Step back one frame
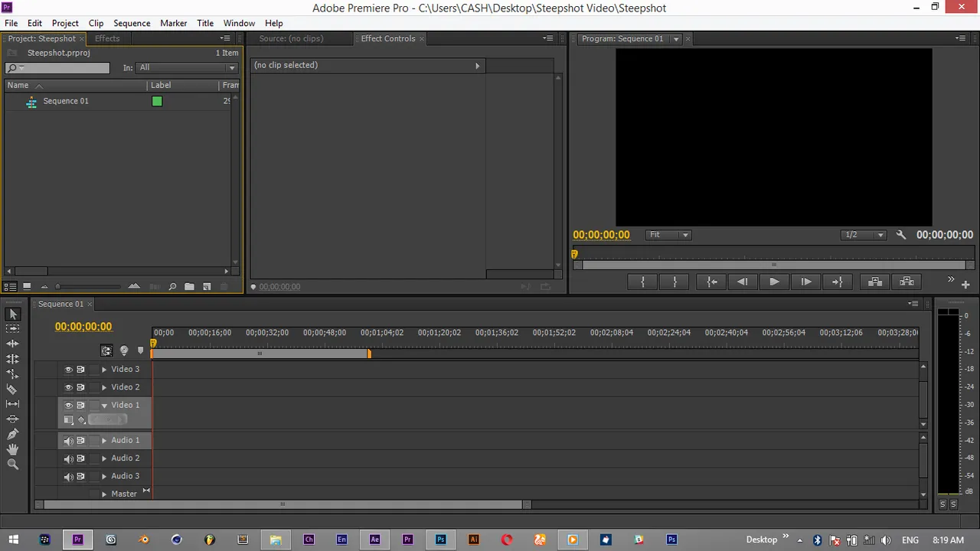 [743, 282]
